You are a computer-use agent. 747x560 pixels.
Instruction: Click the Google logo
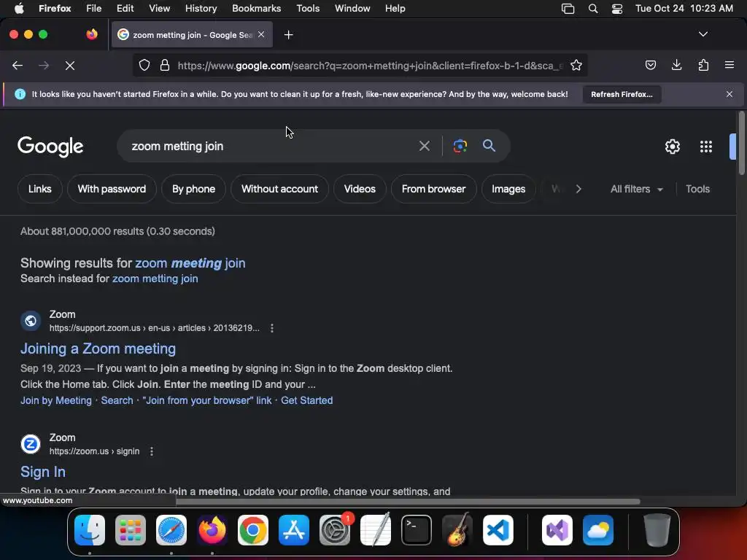[50, 147]
